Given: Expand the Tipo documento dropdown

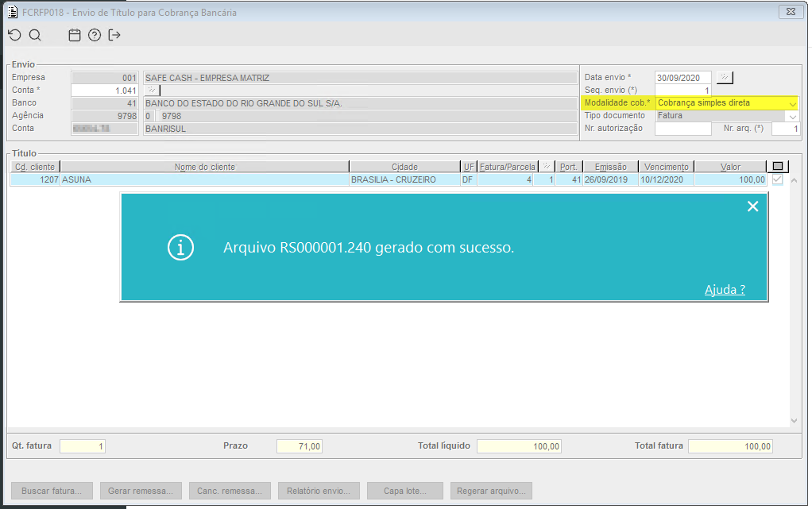Looking at the screenshot, I should [x=792, y=116].
